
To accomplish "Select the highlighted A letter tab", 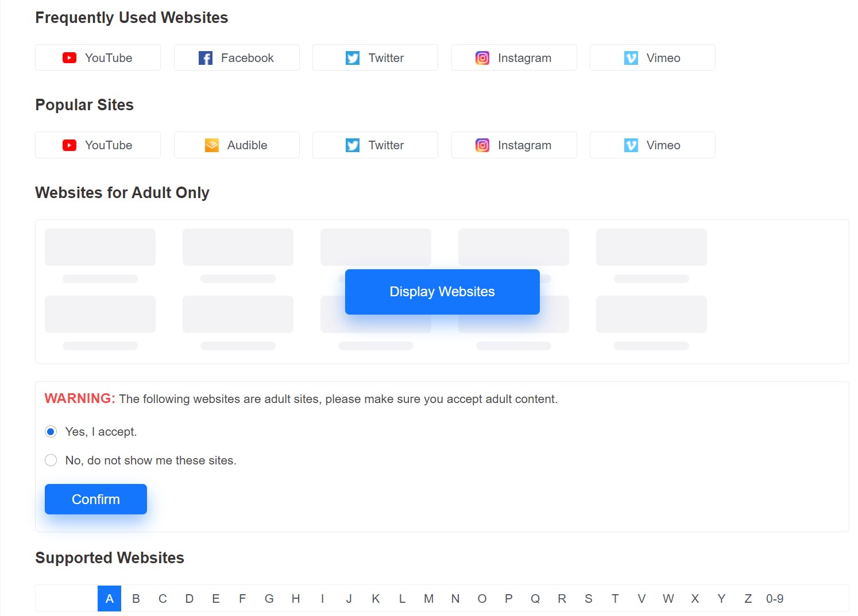I will click(x=109, y=599).
